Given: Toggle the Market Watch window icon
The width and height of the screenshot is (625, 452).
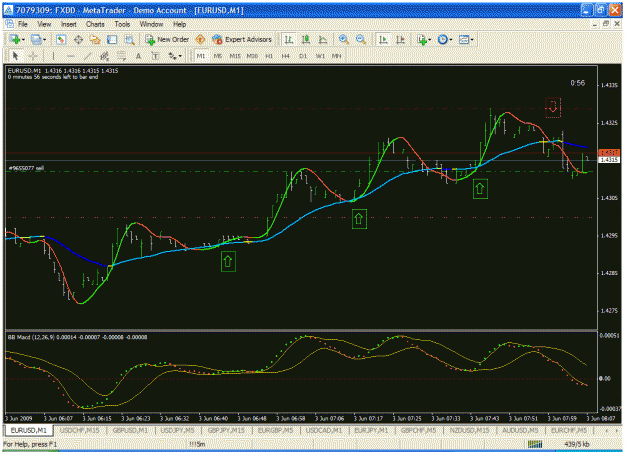Looking at the screenshot, I should [61, 39].
